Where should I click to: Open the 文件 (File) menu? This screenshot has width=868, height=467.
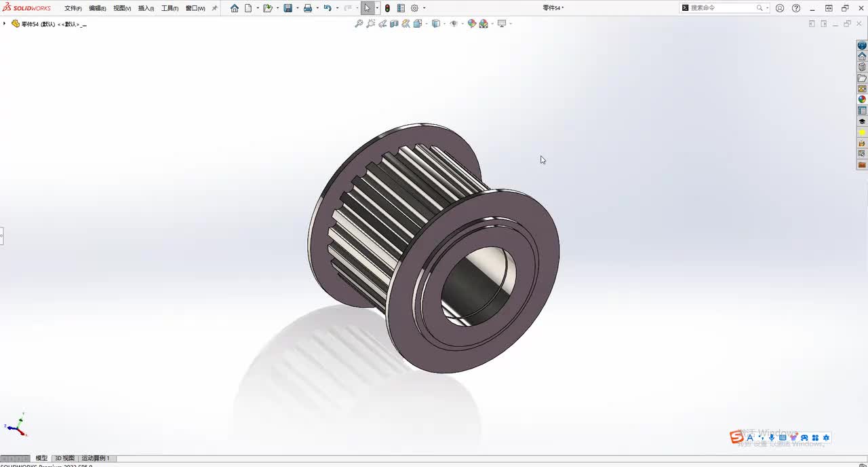point(73,8)
